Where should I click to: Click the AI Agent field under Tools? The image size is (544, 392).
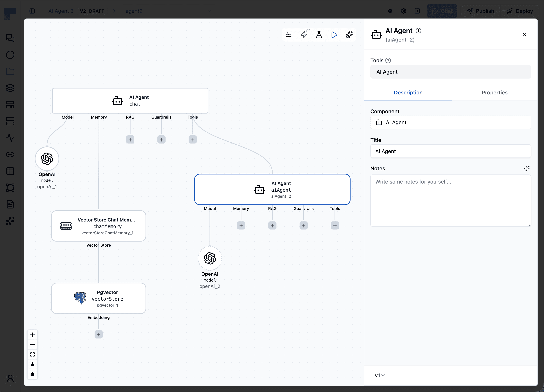[x=450, y=72]
